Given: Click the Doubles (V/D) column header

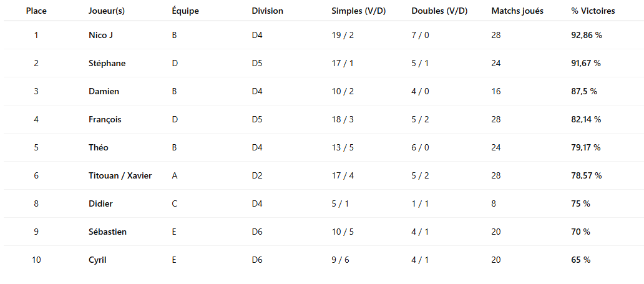Looking at the screenshot, I should coord(439,11).
